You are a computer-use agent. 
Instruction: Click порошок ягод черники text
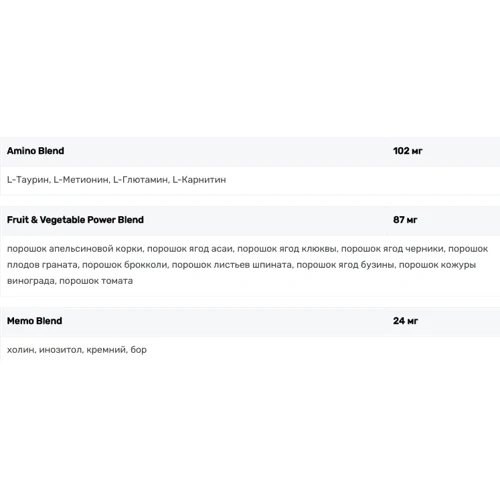click(392, 249)
